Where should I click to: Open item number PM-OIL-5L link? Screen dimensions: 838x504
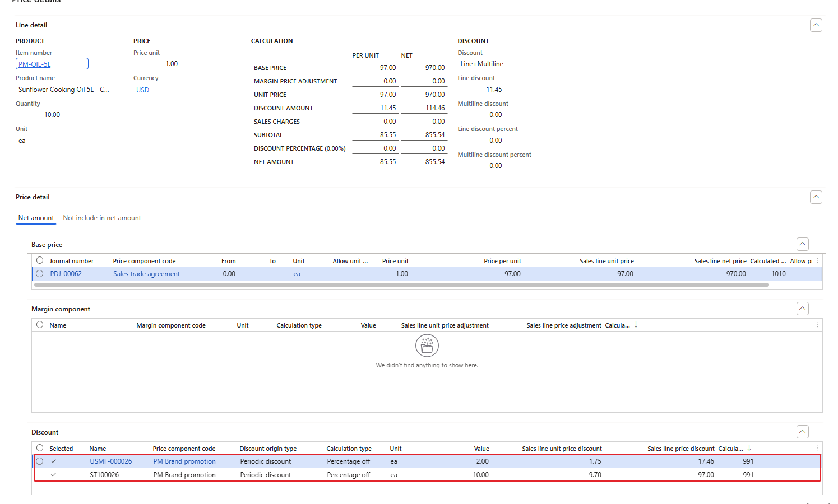pos(35,64)
